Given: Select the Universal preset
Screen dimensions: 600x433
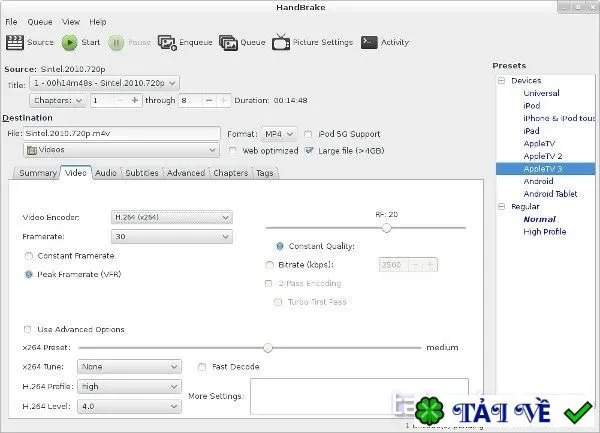Looking at the screenshot, I should tap(541, 93).
